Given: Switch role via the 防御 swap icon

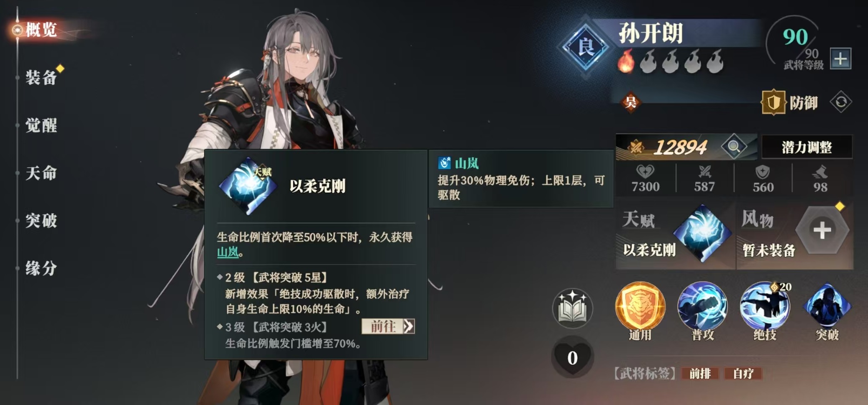Looking at the screenshot, I should tap(841, 102).
